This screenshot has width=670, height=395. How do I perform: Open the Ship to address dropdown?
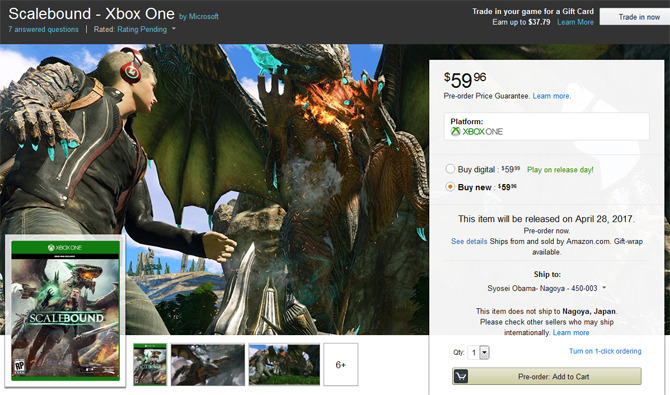coord(547,289)
